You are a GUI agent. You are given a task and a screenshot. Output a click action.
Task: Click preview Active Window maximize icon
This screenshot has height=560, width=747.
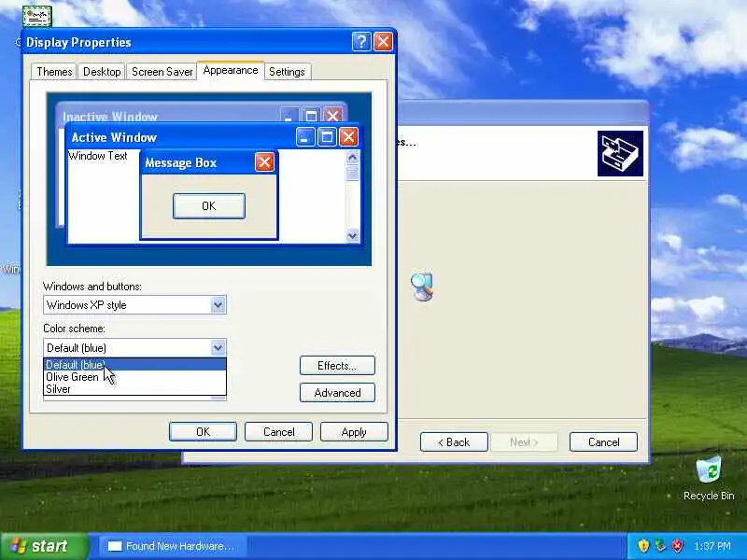pyautogui.click(x=327, y=137)
